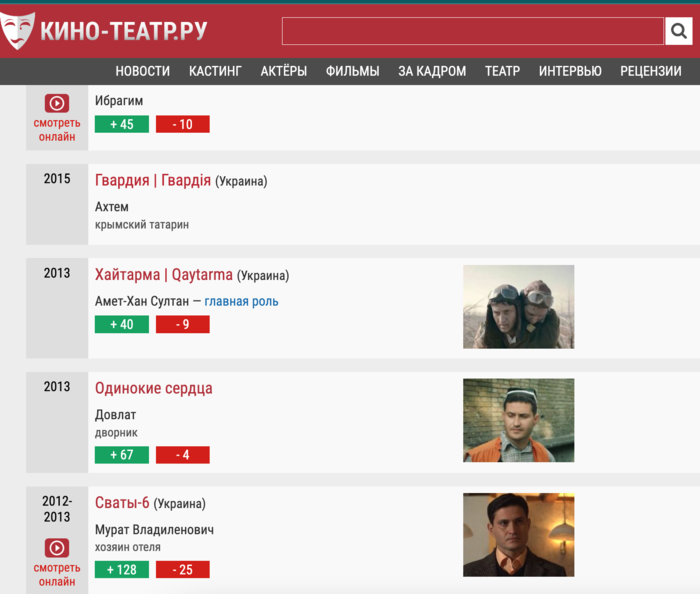Click the главная роль link
Viewport: 700px width, 594px height.
pos(242,302)
